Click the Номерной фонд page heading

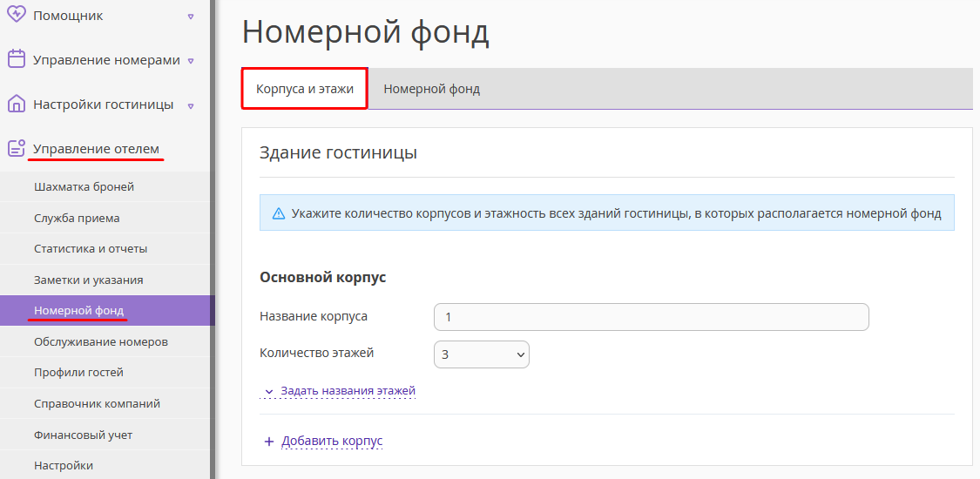click(x=366, y=31)
